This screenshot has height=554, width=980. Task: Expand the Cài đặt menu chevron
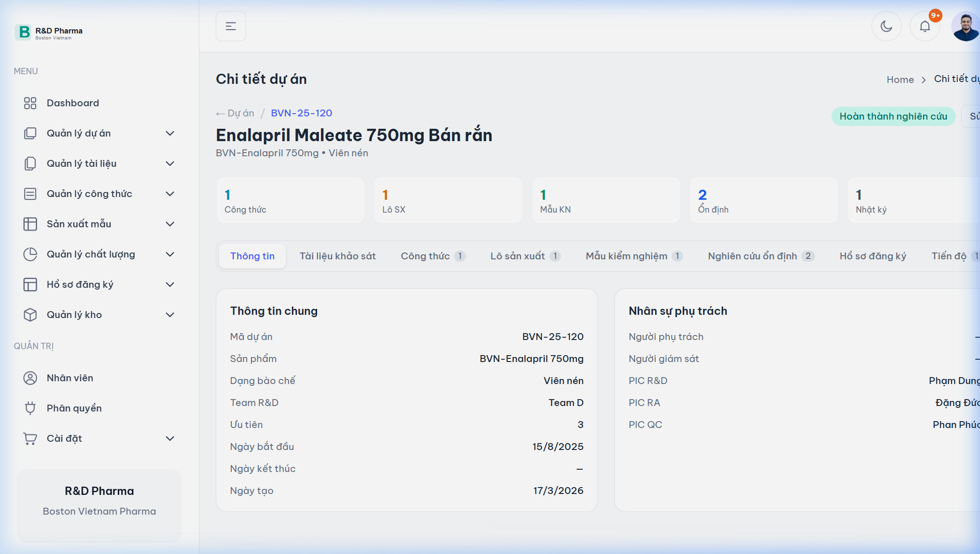(170, 439)
